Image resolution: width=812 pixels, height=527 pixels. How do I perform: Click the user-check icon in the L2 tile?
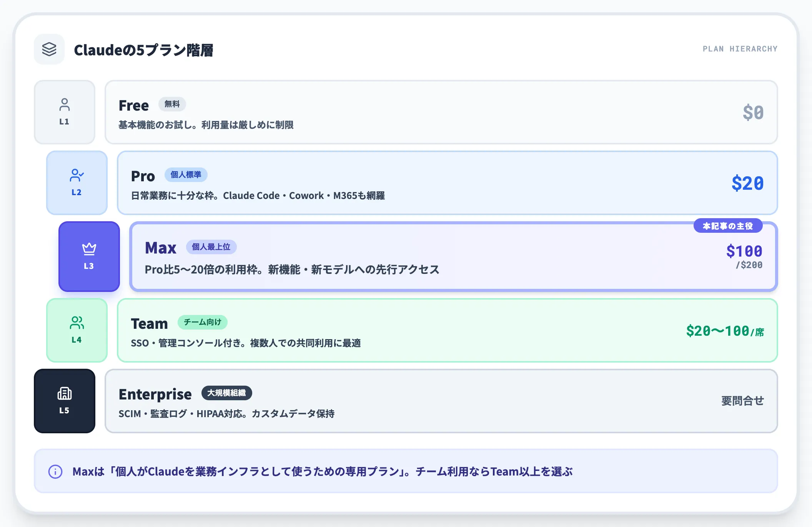click(77, 175)
